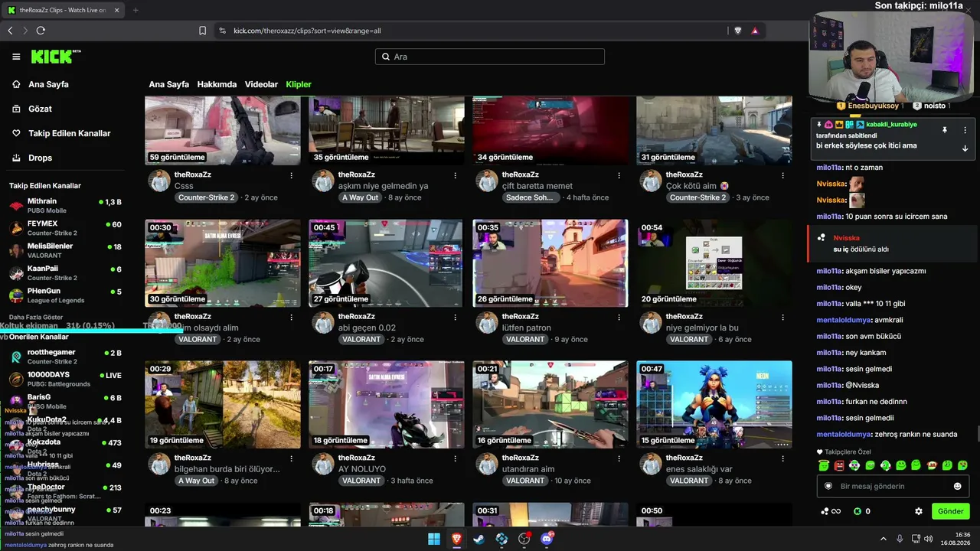
Task: Play the 'niye gelmiyor la bu' clip thumbnail
Action: pos(714,263)
